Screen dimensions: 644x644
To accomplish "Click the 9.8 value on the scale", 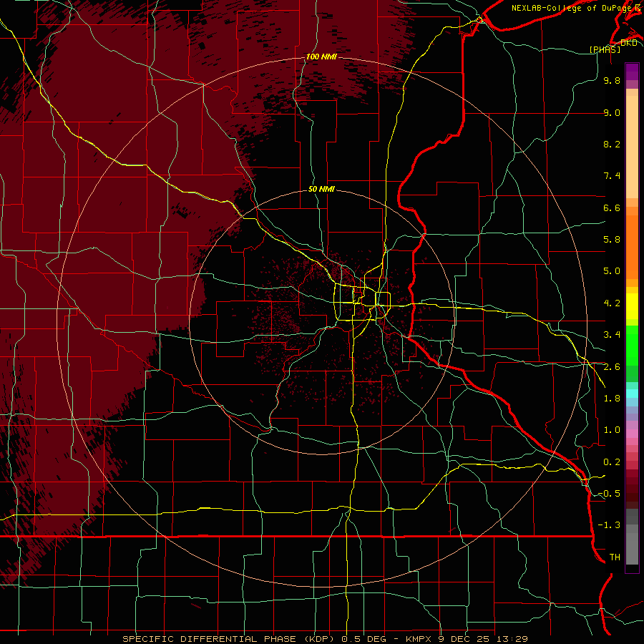I will pyautogui.click(x=612, y=80).
